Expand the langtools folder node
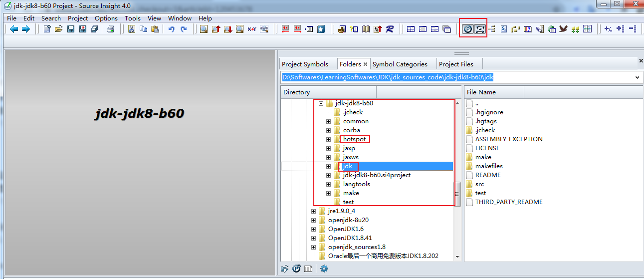Screen dimensions: 644x279 point(329,184)
